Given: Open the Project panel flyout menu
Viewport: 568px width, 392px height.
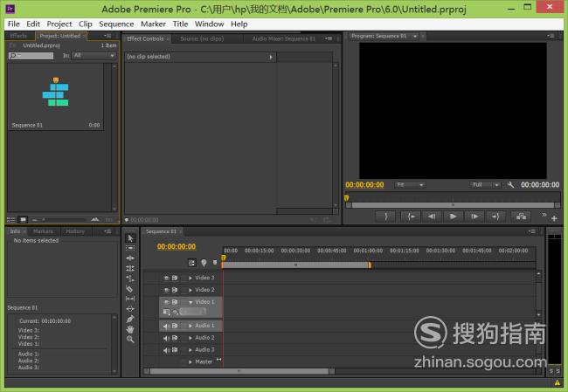Looking at the screenshot, I should [x=107, y=36].
